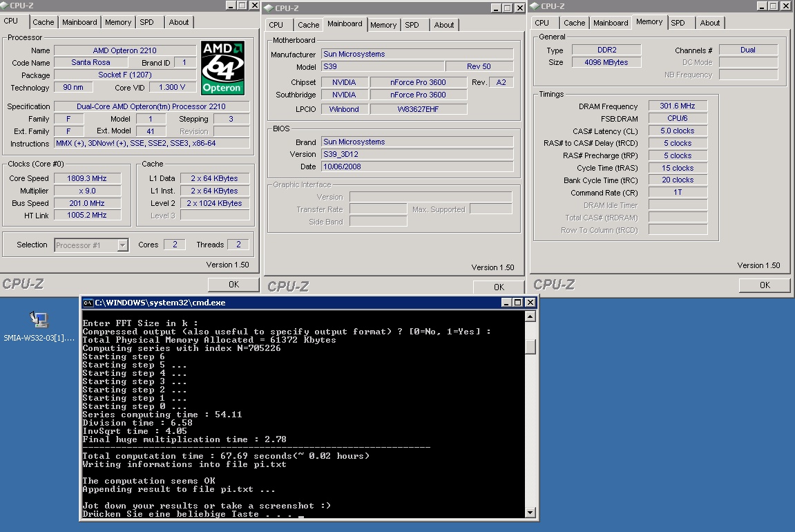Click the right CPU-Z window title icon
This screenshot has width=795, height=532.
535,6
